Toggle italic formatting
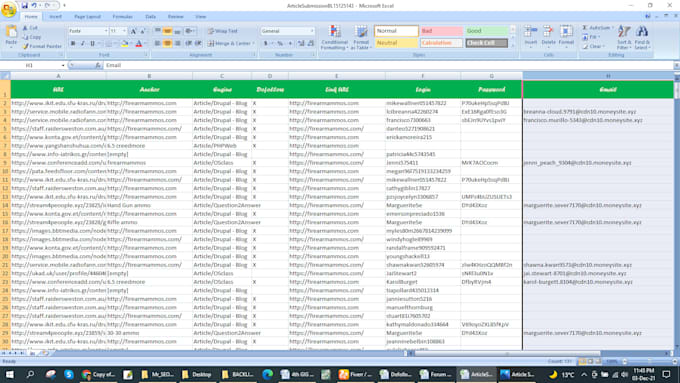The image size is (680, 383). (x=82, y=43)
